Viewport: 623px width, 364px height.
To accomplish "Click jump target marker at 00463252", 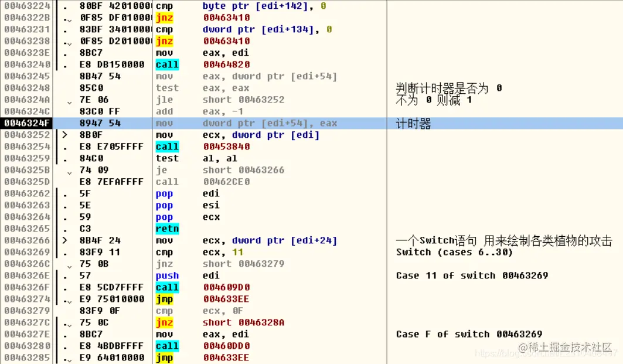I will click(65, 135).
